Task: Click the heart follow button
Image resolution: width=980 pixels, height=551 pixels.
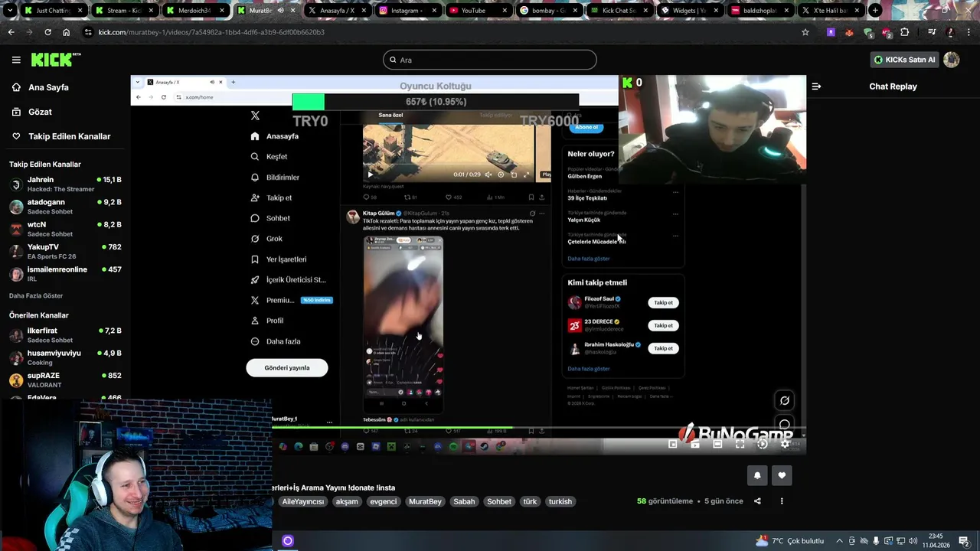Action: point(782,475)
